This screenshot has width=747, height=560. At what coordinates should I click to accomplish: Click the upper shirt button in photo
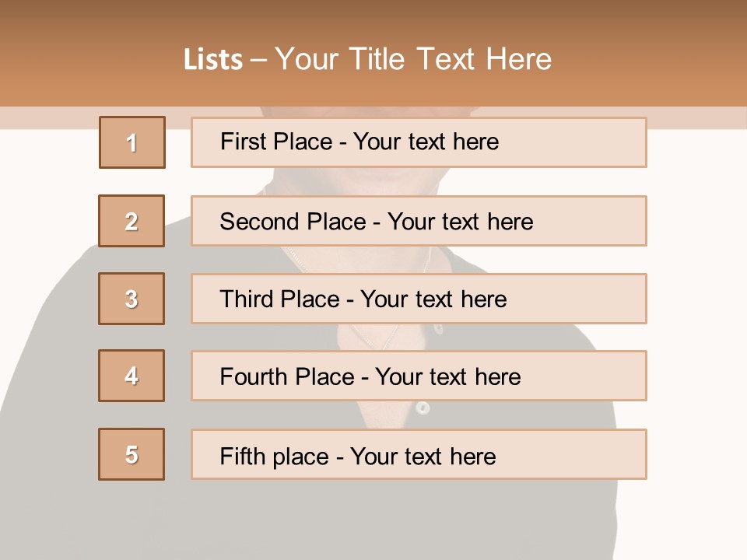(x=438, y=330)
